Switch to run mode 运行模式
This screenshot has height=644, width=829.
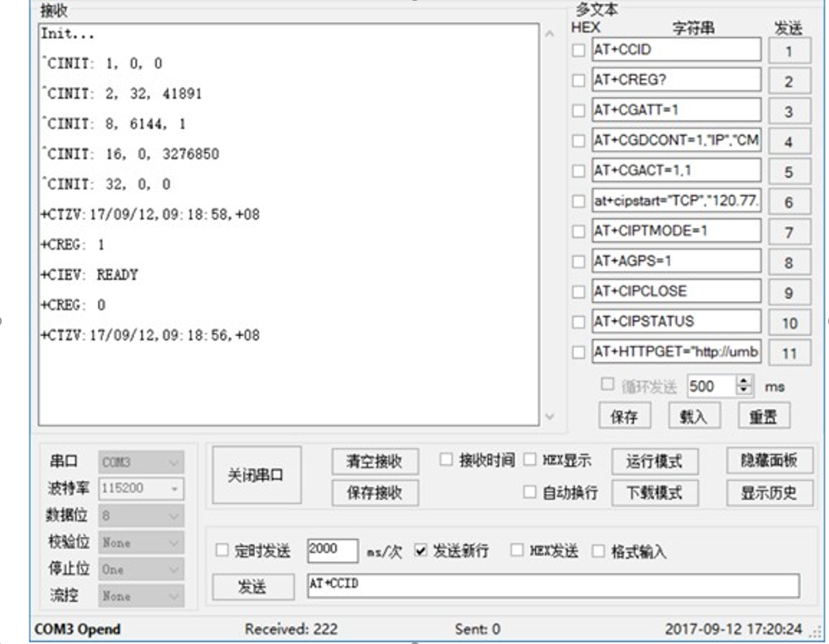[656, 461]
